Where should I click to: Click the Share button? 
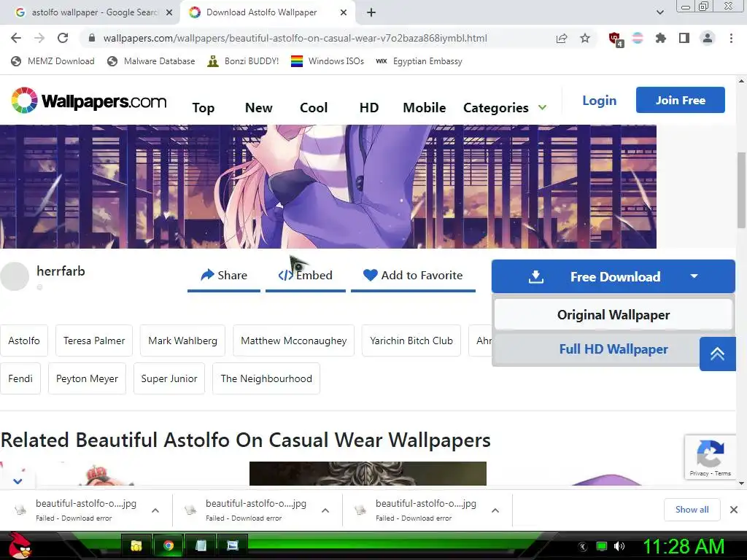[x=224, y=276]
